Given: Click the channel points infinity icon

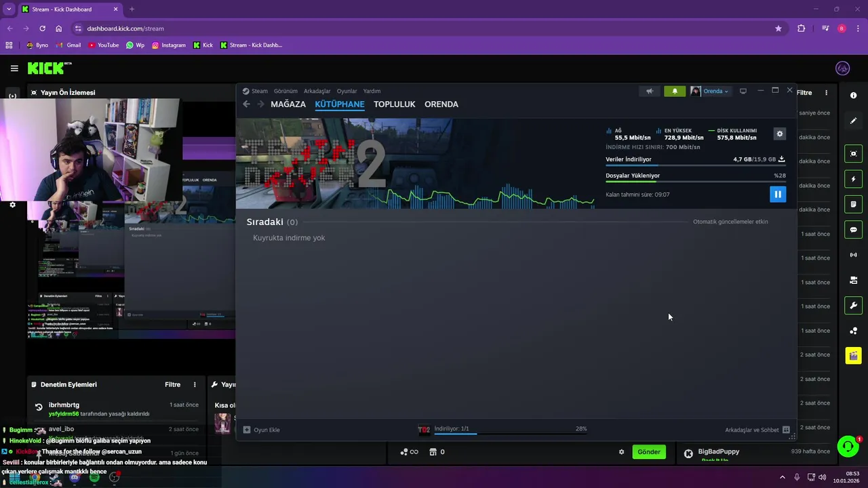Looking at the screenshot, I should (x=409, y=452).
